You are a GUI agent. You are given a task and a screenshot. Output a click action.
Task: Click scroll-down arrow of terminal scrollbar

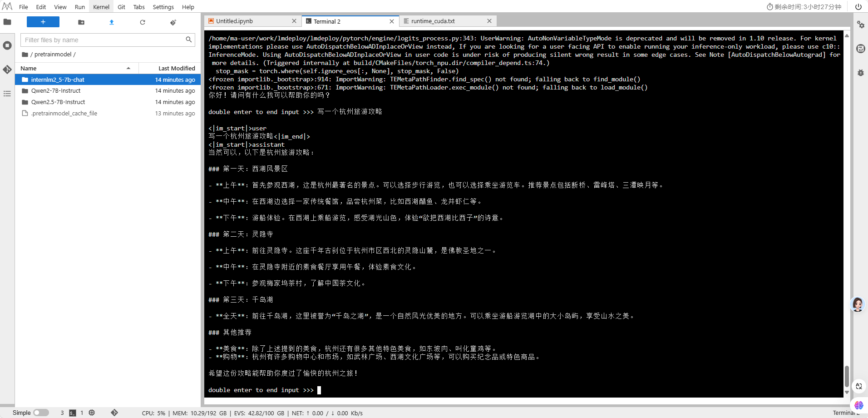tap(847, 392)
